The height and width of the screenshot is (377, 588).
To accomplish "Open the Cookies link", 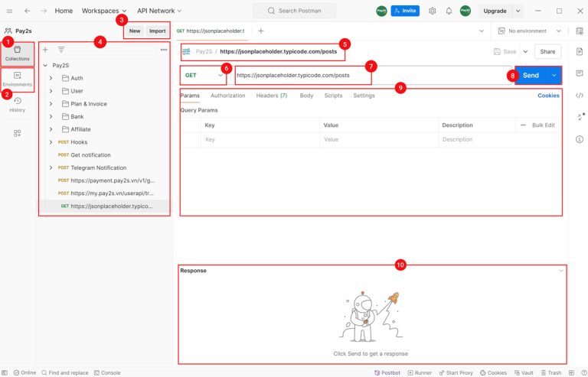I will (x=548, y=96).
